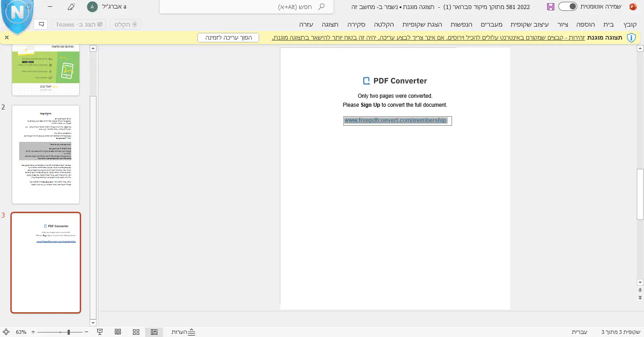Toggle the notes (הערות) pane
Screen dimensions: 644x337
tap(183, 332)
